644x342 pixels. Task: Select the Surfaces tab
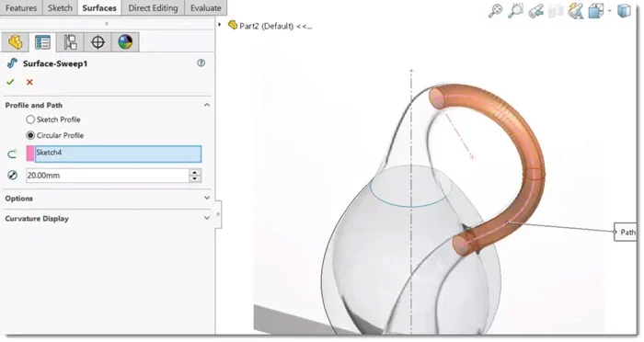point(99,7)
